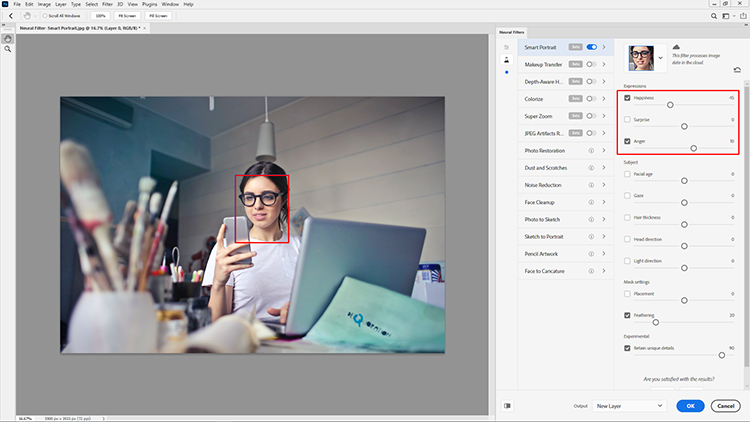Open the Filter menu
The height and width of the screenshot is (422, 750).
107,4
